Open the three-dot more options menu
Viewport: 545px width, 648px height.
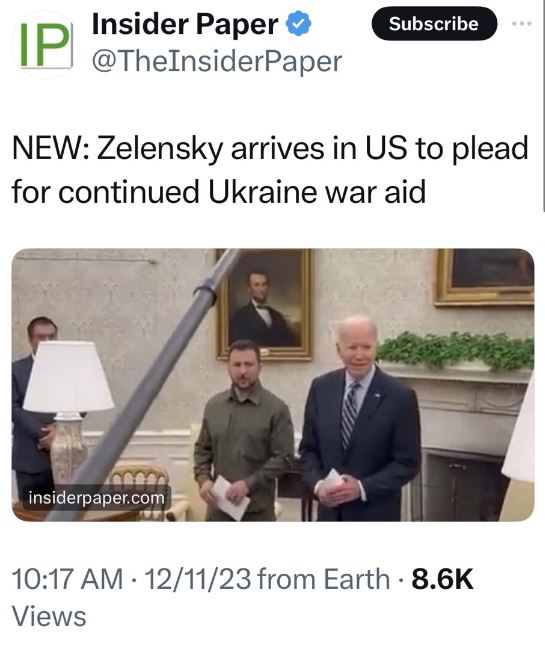coord(522,24)
